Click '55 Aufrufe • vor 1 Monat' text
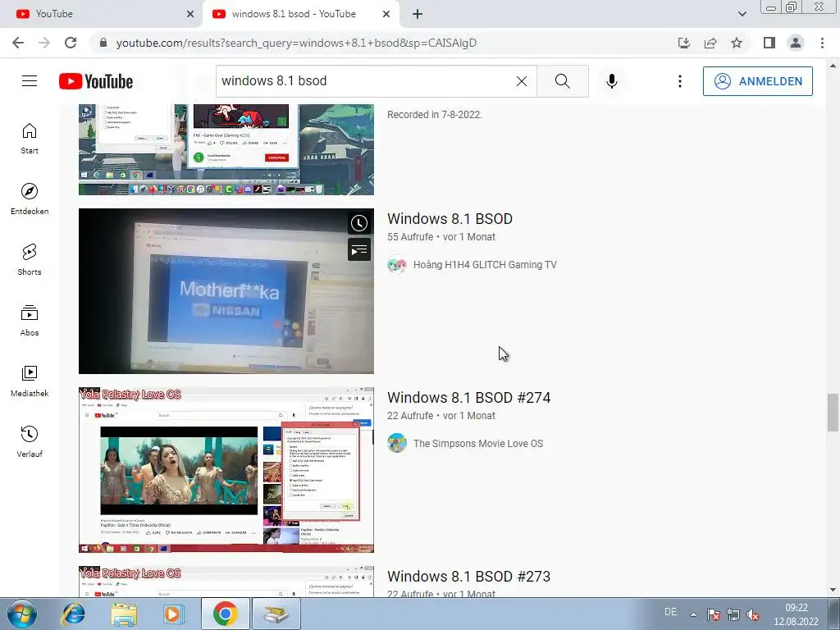This screenshot has height=630, width=840. tap(441, 237)
